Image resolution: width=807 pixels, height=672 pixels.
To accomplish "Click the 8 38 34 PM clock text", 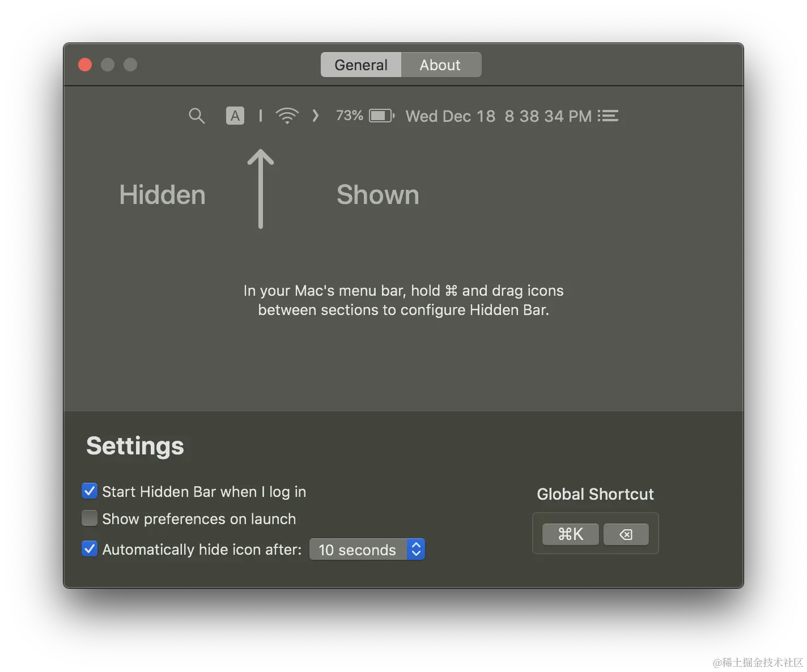I will (548, 116).
